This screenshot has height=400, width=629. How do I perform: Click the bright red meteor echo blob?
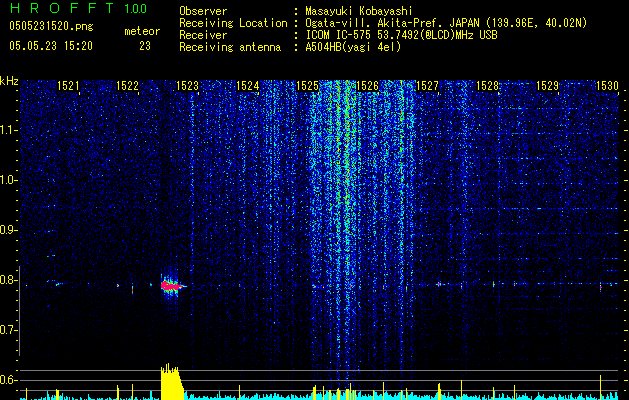(x=171, y=286)
